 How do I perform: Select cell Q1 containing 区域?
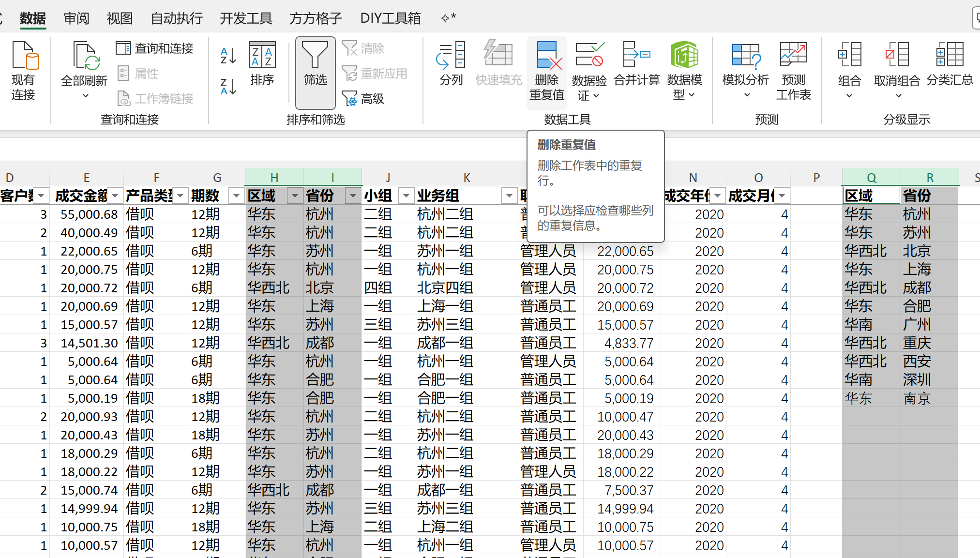871,196
